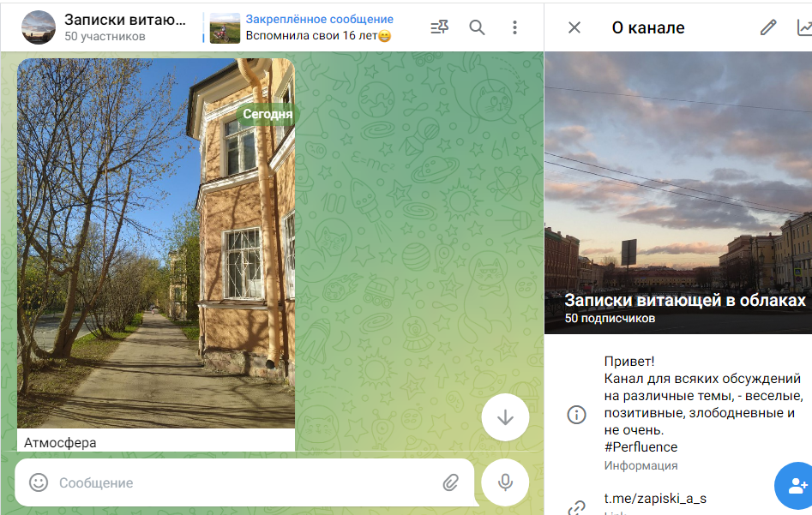
Task: Click the #Perfluence hashtag
Action: pyautogui.click(x=641, y=447)
